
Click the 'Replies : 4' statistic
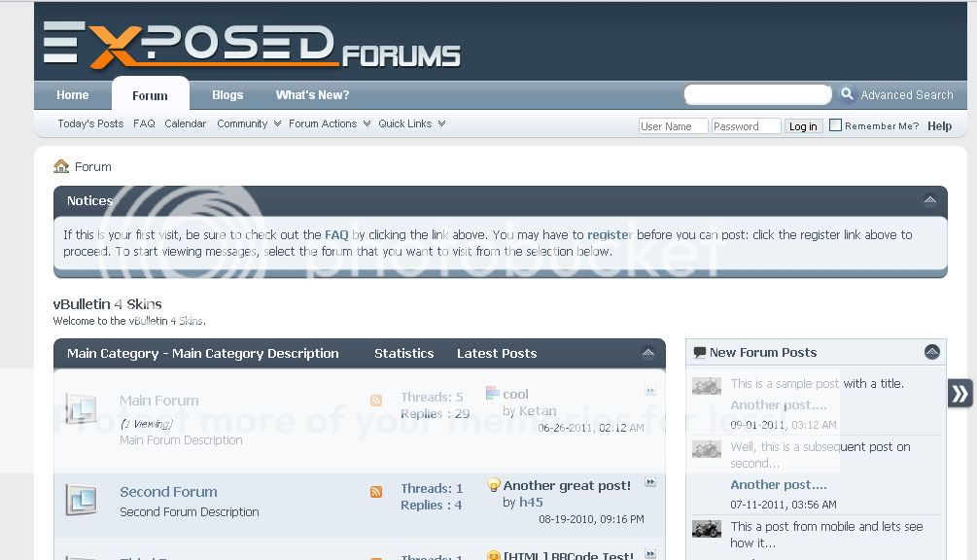pyautogui.click(x=432, y=506)
